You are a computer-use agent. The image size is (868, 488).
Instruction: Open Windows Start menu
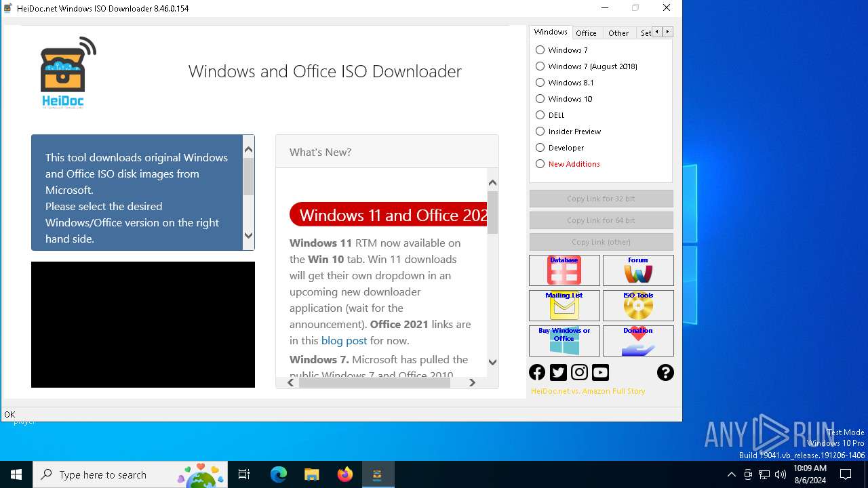[x=16, y=474]
